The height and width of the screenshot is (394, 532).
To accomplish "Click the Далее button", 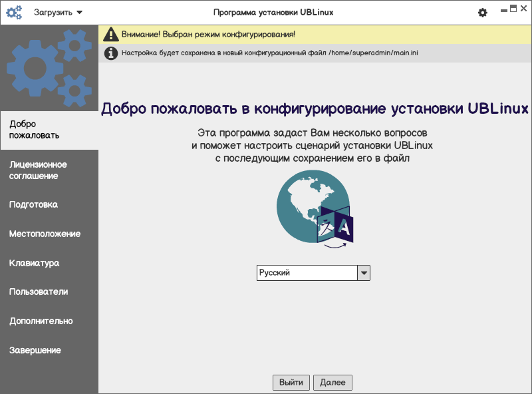I will coord(332,383).
